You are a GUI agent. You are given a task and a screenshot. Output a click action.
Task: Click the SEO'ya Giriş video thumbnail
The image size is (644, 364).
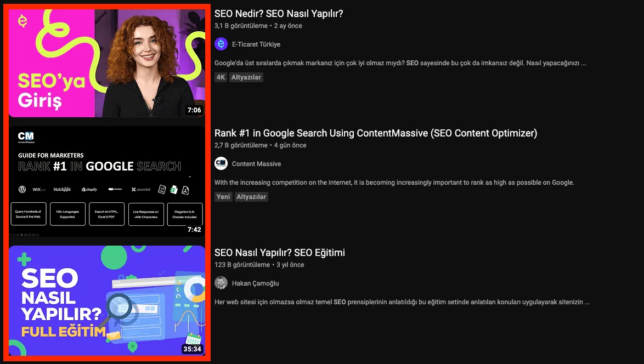[x=107, y=63]
